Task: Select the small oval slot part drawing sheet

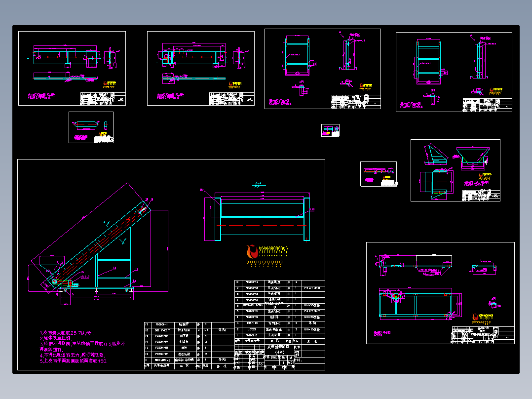Action: point(91,127)
